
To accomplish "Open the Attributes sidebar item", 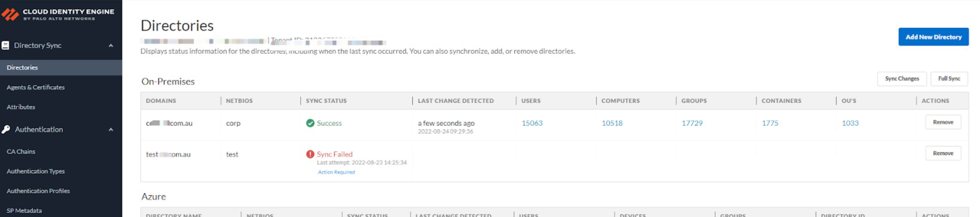I will coord(21,107).
